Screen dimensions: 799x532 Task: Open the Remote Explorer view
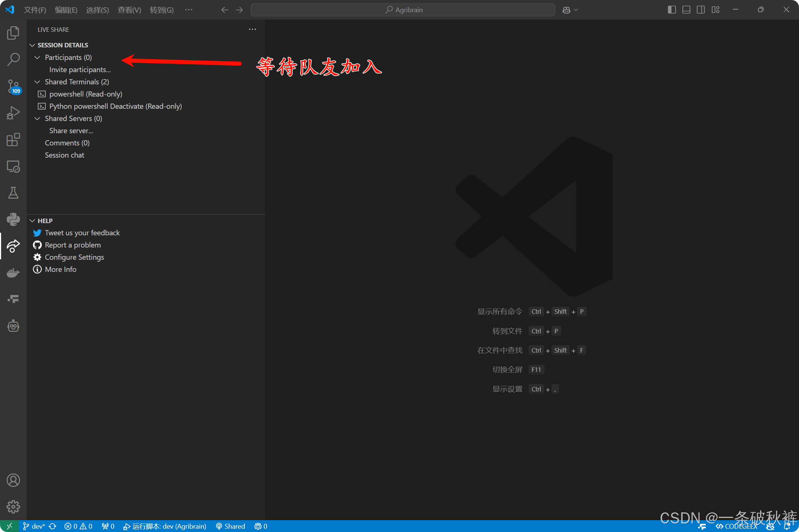(x=13, y=166)
